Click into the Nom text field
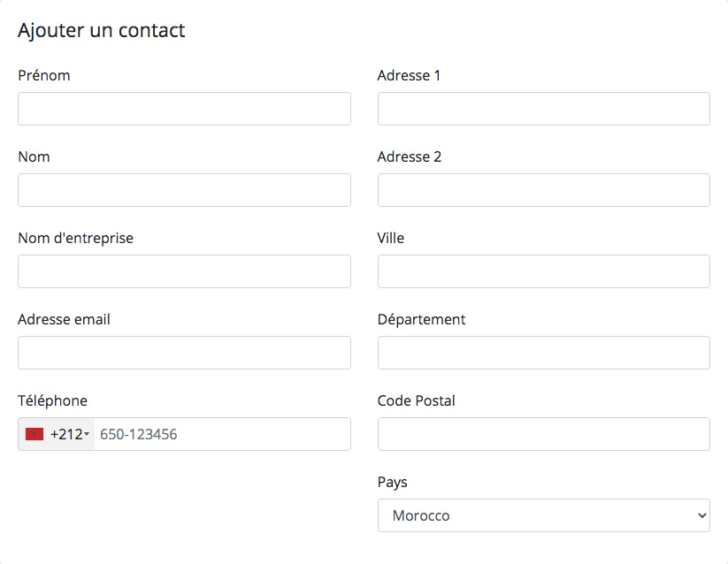This screenshot has width=728, height=564. pos(184,190)
